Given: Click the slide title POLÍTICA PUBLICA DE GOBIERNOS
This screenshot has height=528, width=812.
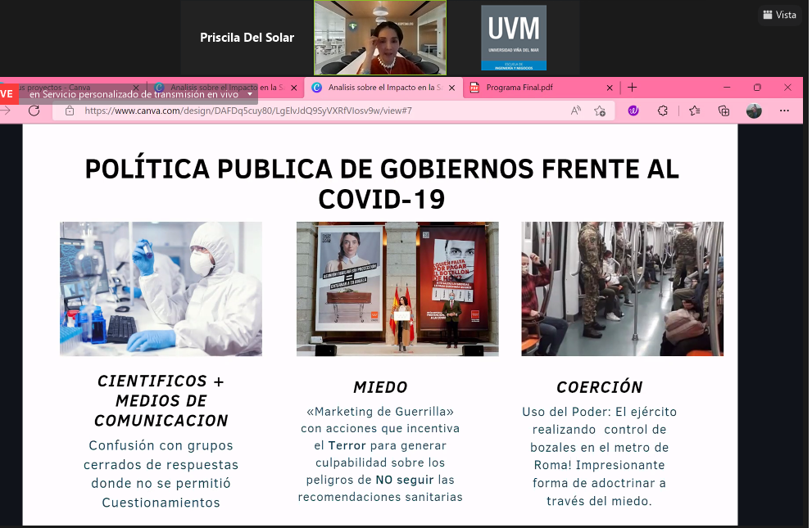Looking at the screenshot, I should (382, 183).
